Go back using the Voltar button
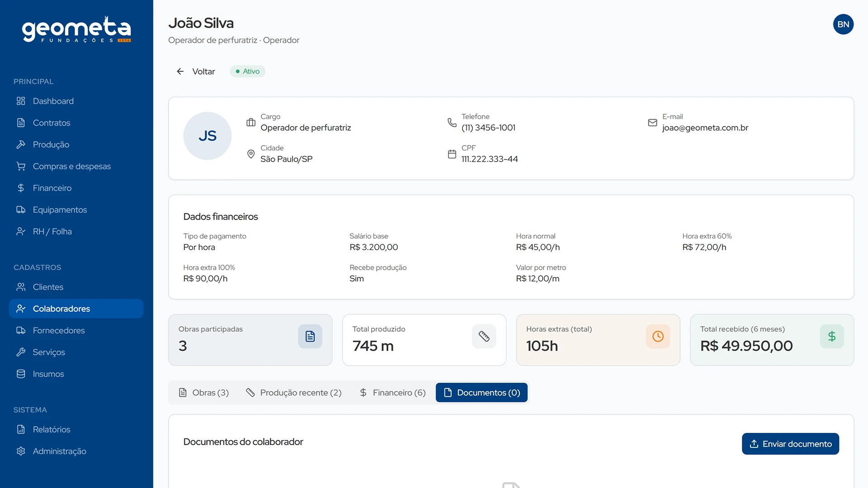This screenshot has width=868, height=488. (196, 71)
